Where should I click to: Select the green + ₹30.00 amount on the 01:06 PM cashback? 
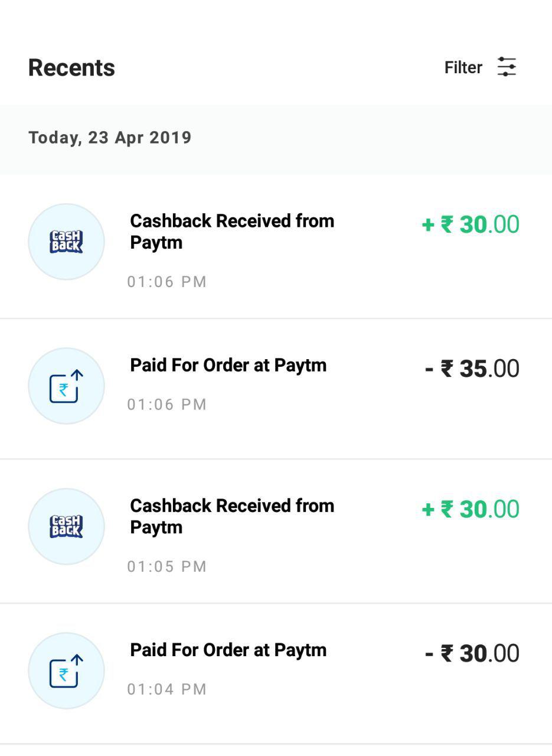[471, 224]
